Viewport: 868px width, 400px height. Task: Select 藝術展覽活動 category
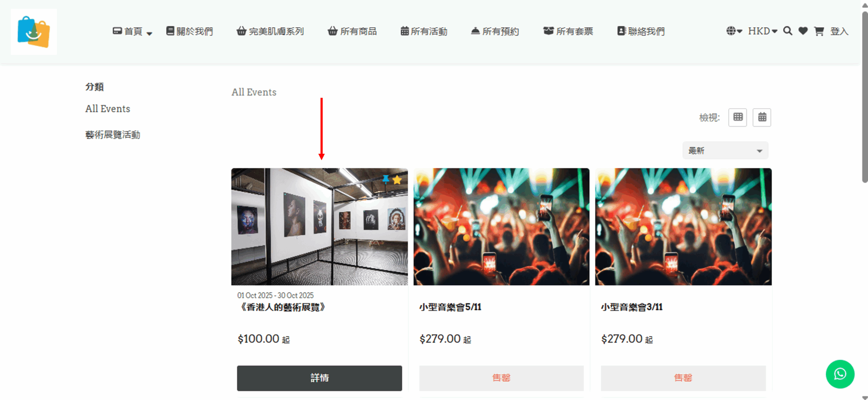[113, 135]
